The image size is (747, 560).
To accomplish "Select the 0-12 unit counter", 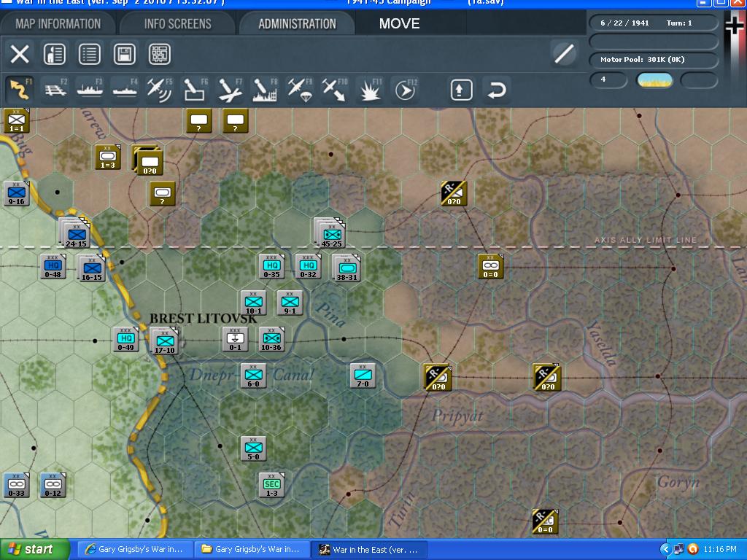I will pyautogui.click(x=53, y=485).
